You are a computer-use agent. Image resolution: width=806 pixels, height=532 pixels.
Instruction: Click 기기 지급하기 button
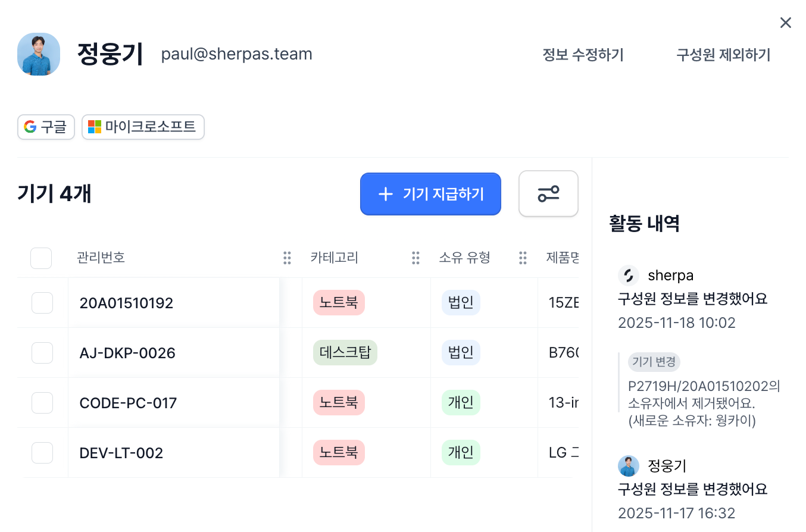(x=430, y=194)
